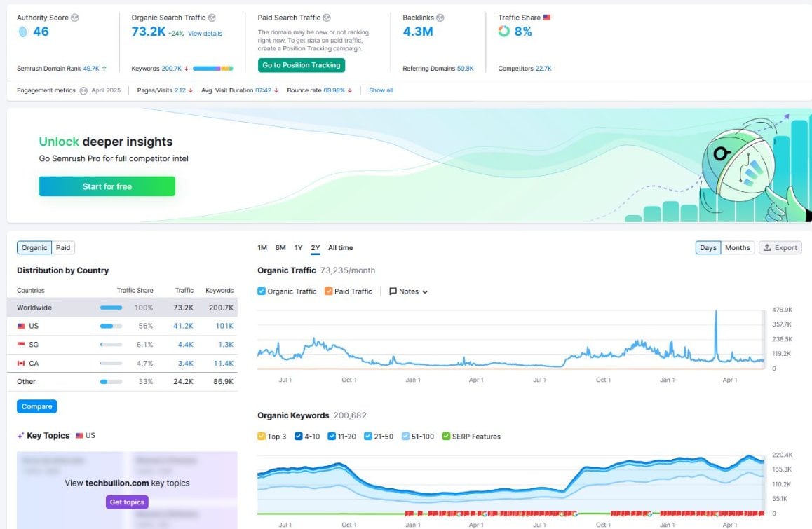Open the View details link
Screen dimensions: 812x529
[x=205, y=34]
